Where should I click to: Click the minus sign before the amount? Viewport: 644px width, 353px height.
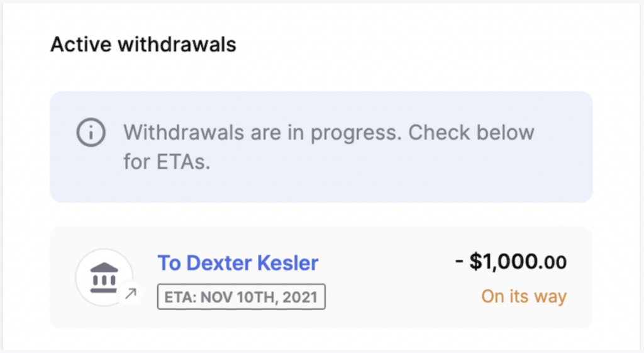459,262
